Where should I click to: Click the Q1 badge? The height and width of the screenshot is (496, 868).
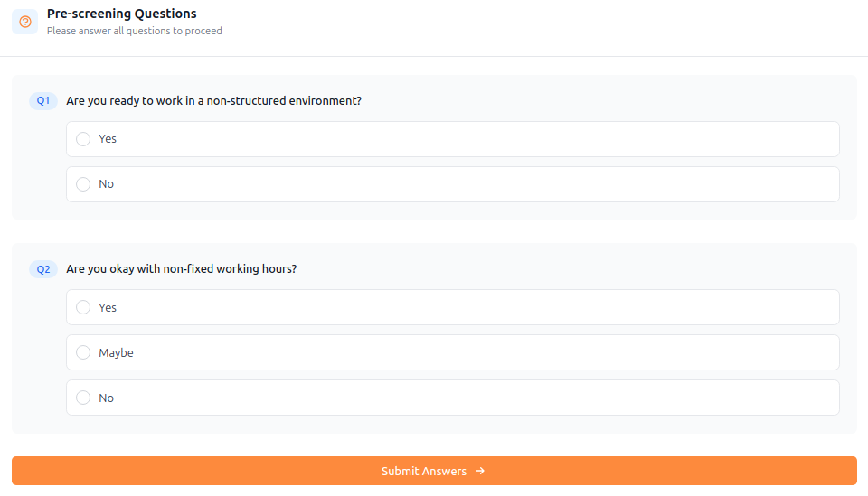click(x=43, y=100)
